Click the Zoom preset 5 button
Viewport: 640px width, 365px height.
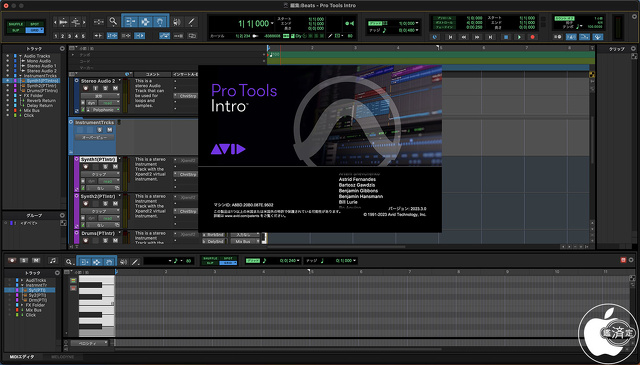[x=83, y=36]
